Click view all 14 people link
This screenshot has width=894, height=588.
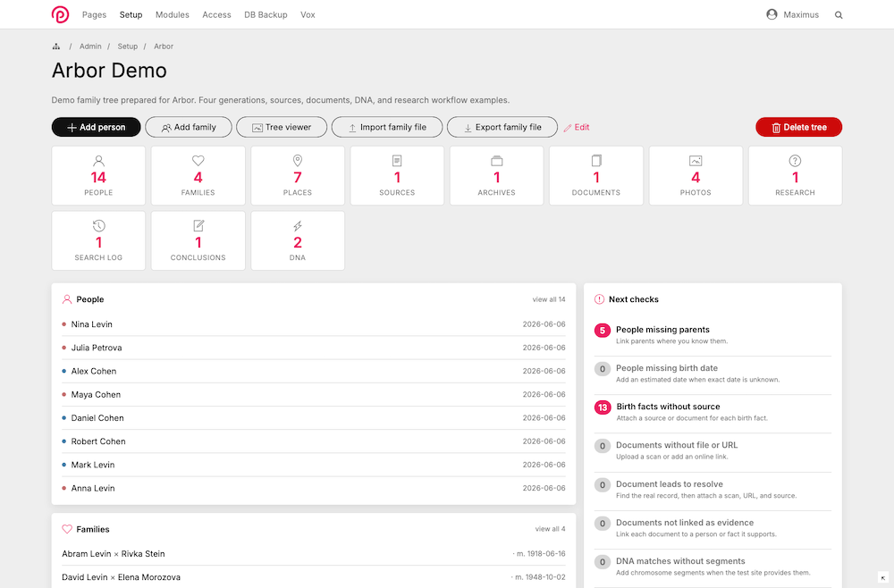click(549, 299)
